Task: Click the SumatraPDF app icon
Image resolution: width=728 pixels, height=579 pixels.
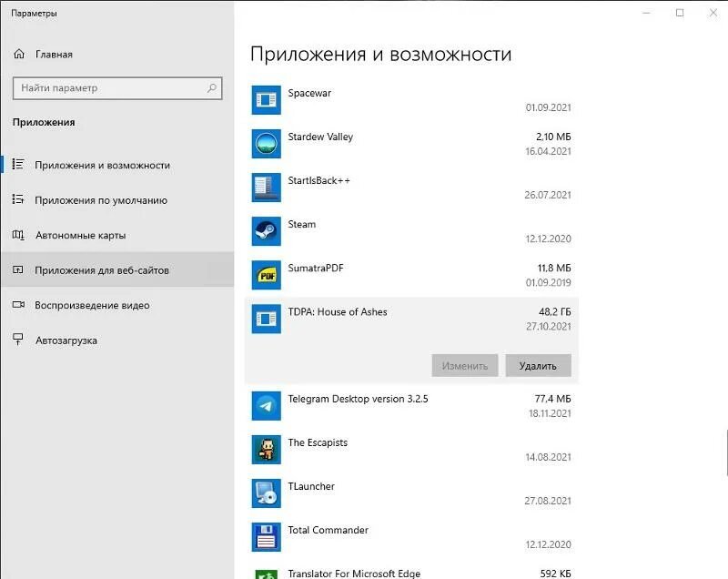Action: coord(266,274)
